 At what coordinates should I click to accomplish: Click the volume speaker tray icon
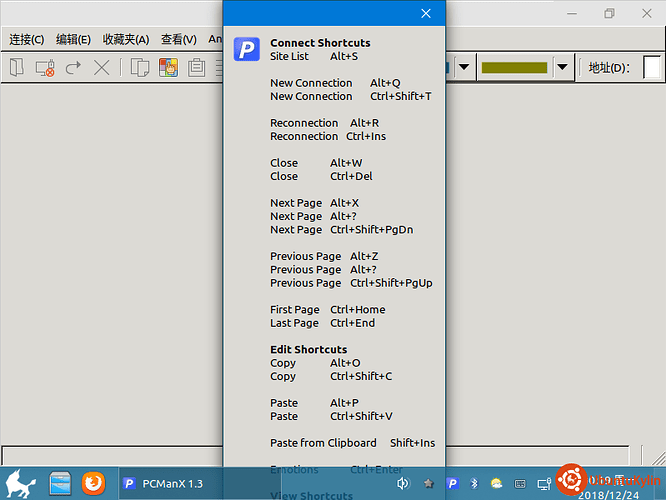tap(403, 483)
